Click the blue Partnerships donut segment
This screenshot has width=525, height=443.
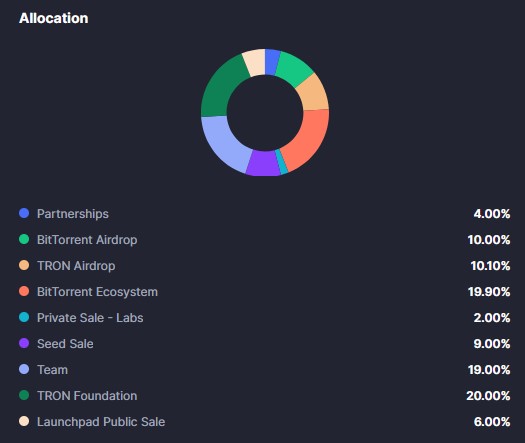click(x=272, y=62)
